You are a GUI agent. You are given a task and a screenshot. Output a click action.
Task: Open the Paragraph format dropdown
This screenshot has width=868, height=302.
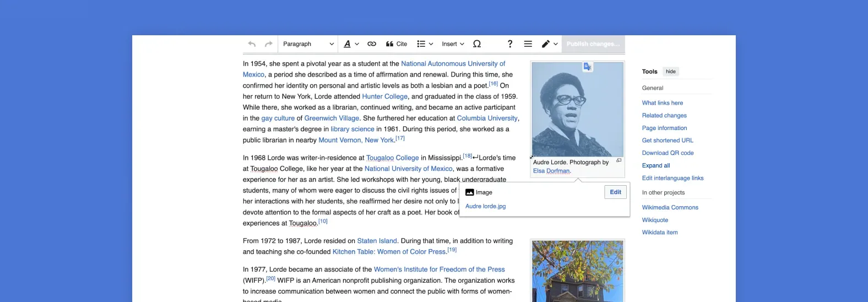pyautogui.click(x=308, y=44)
